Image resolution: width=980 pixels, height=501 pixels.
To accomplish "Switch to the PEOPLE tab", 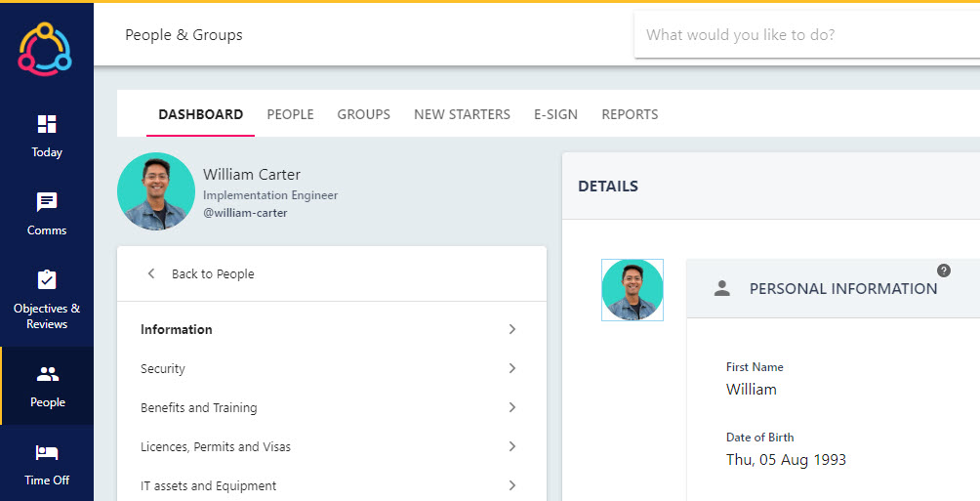I will click(x=290, y=114).
